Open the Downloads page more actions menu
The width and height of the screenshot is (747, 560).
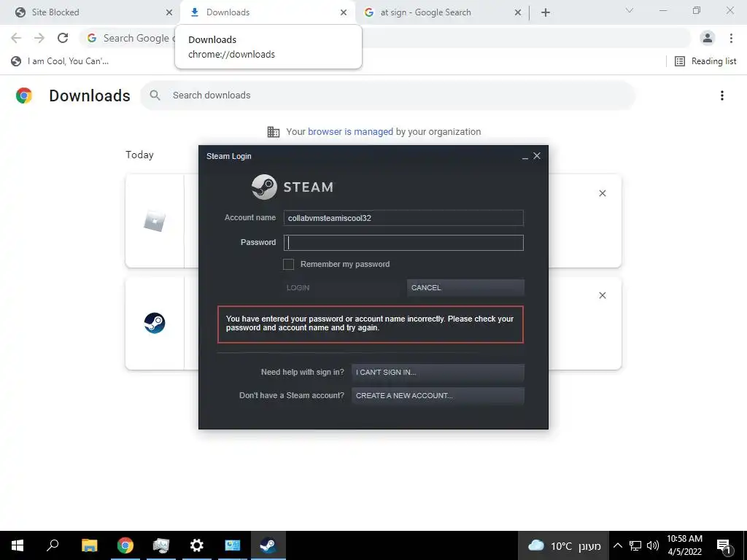722,96
